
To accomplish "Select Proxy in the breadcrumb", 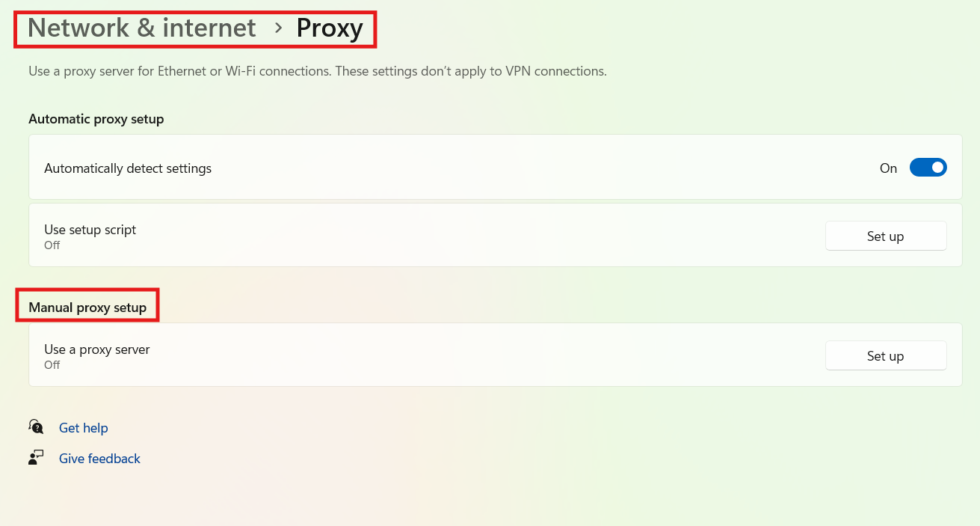I will click(330, 28).
